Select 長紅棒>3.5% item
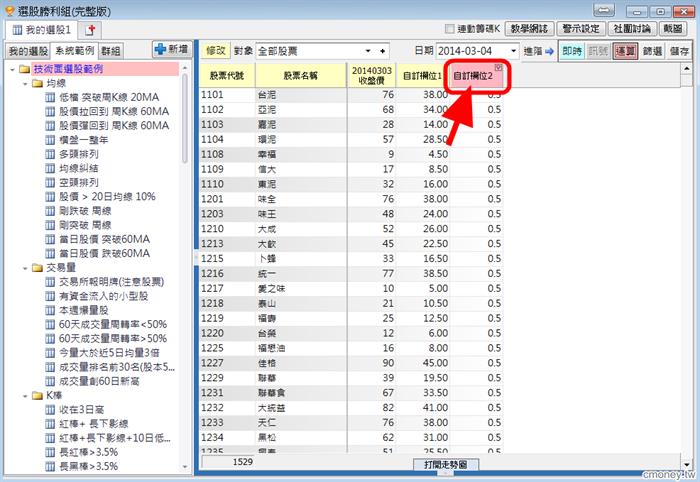The height and width of the screenshot is (482, 700). 89,453
